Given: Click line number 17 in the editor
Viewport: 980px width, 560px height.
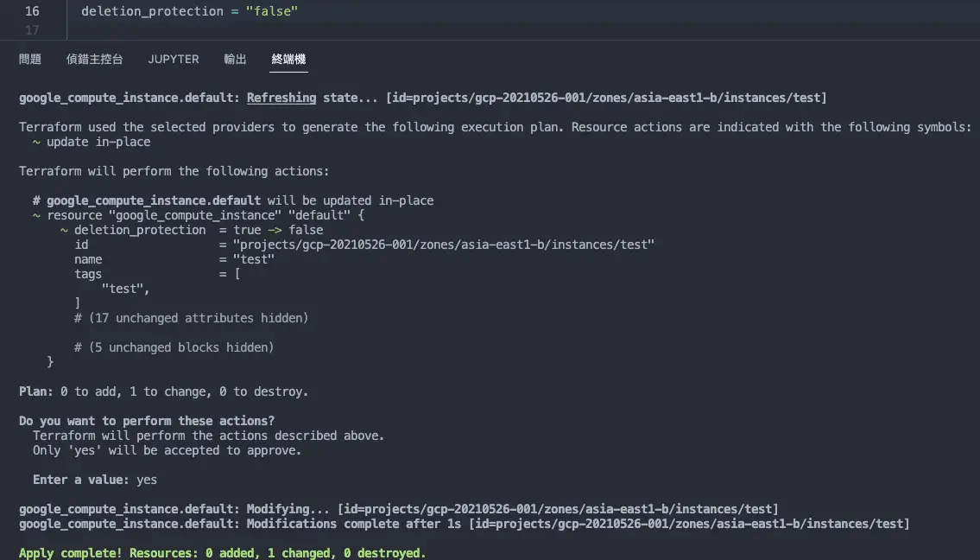Looking at the screenshot, I should pos(32,29).
